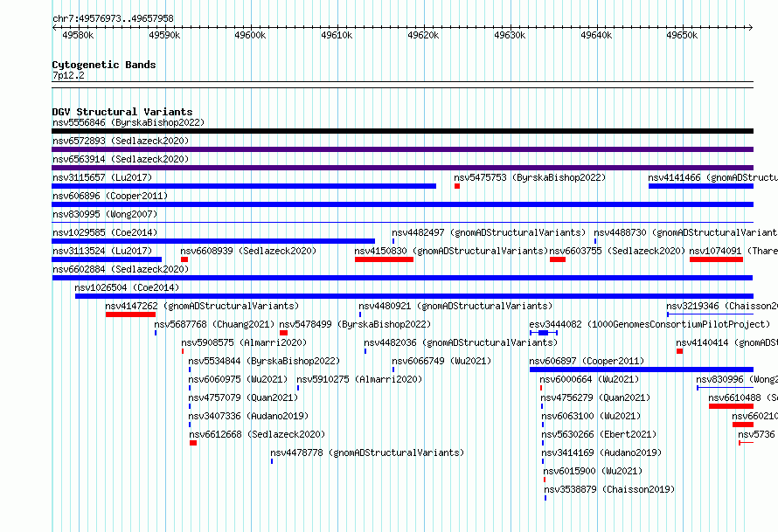Open nsv4147262 gnomAD variant label
The image size is (778, 532).
pyautogui.click(x=202, y=306)
